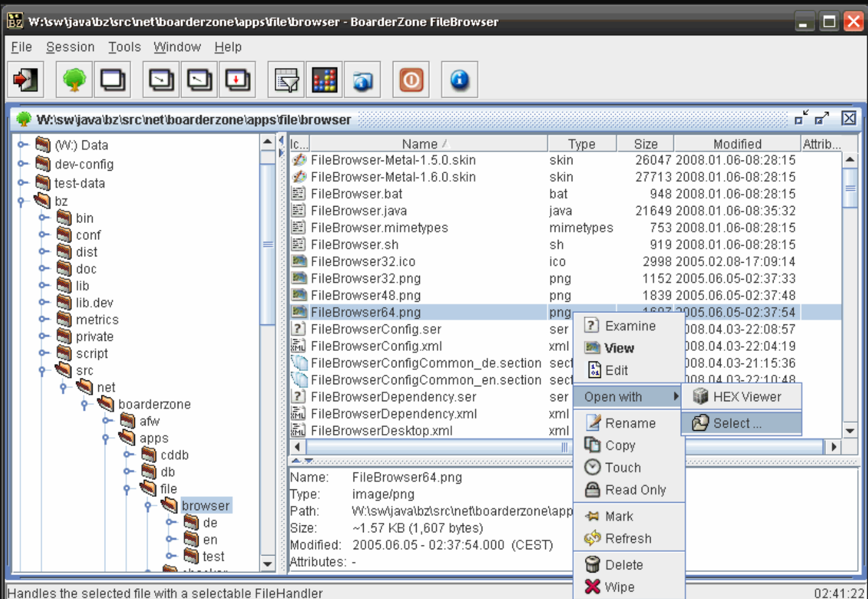Click the filter toolbar icon
Screen dimensions: 868x599
[x=285, y=79]
